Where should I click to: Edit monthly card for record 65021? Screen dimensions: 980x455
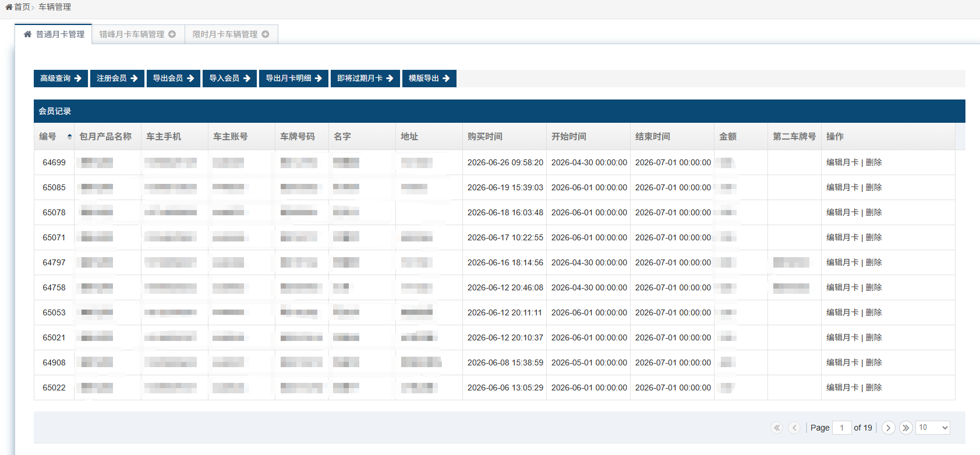(843, 337)
